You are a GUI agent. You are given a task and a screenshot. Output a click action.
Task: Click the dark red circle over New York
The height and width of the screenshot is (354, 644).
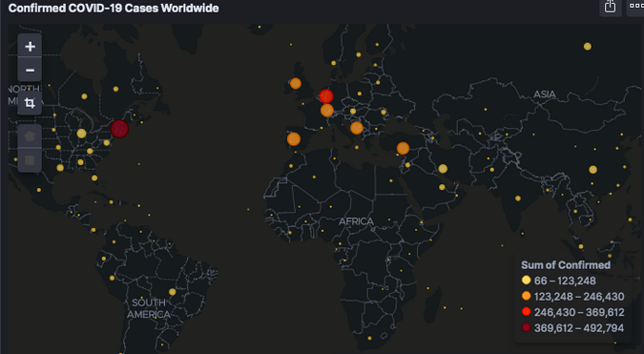click(x=119, y=129)
